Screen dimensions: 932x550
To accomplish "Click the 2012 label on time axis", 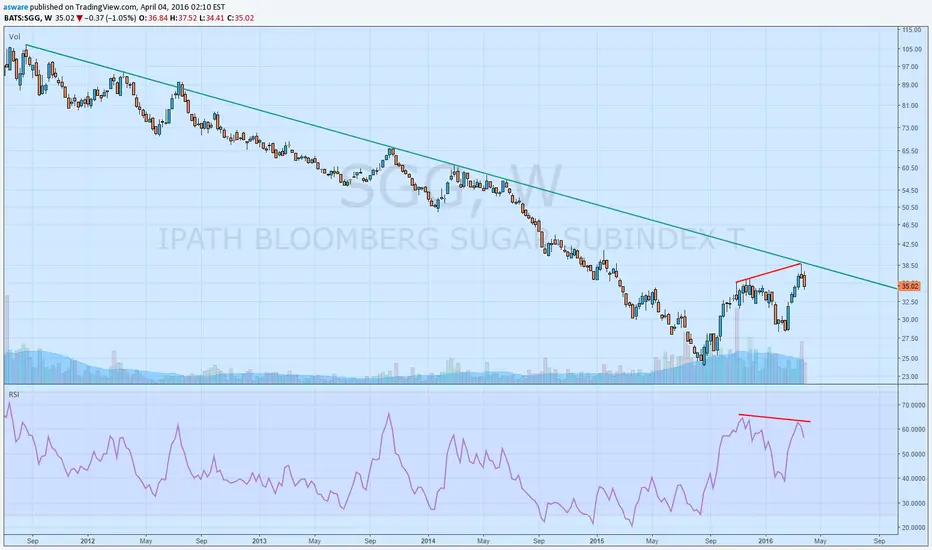I will click(x=88, y=541).
